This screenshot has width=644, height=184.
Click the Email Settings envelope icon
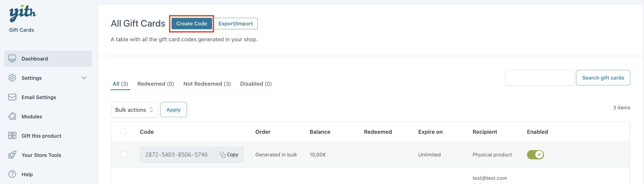(x=12, y=97)
